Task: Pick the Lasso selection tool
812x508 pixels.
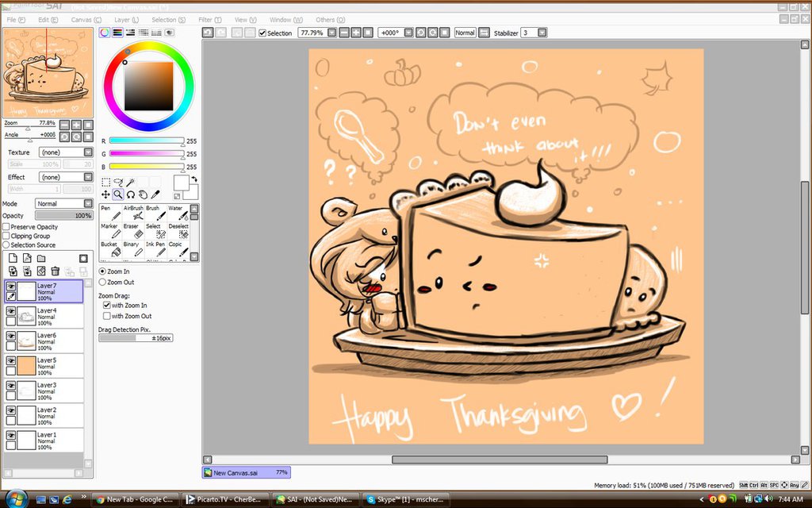Action: (118, 182)
